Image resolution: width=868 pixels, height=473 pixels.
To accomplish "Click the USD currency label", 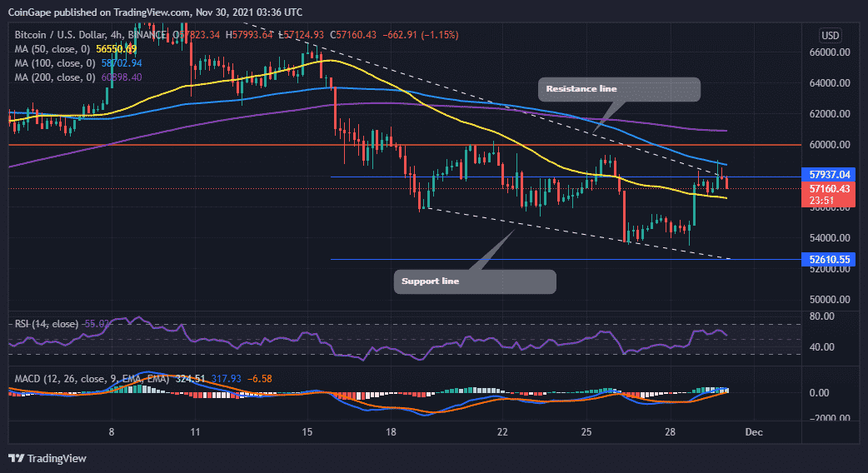I will (x=830, y=36).
